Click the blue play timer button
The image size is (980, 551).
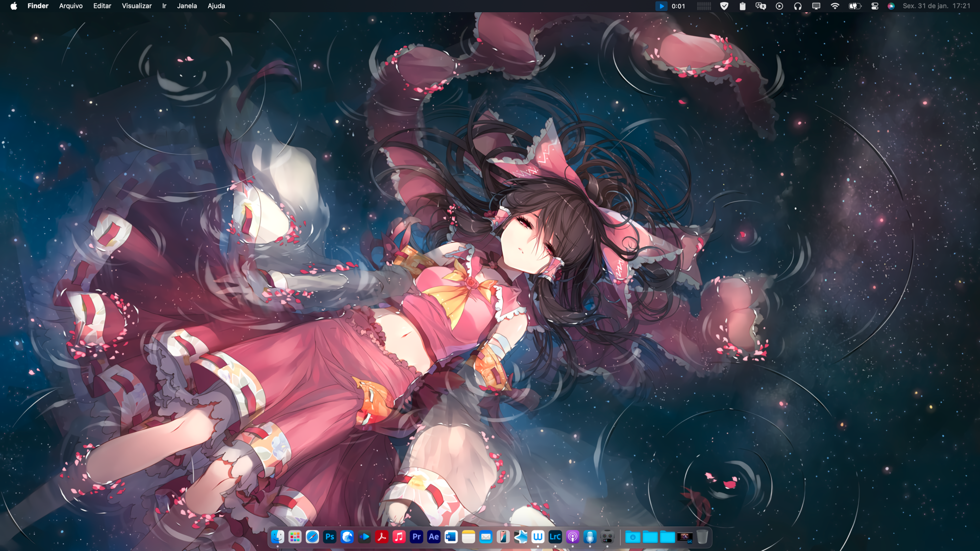tap(661, 6)
